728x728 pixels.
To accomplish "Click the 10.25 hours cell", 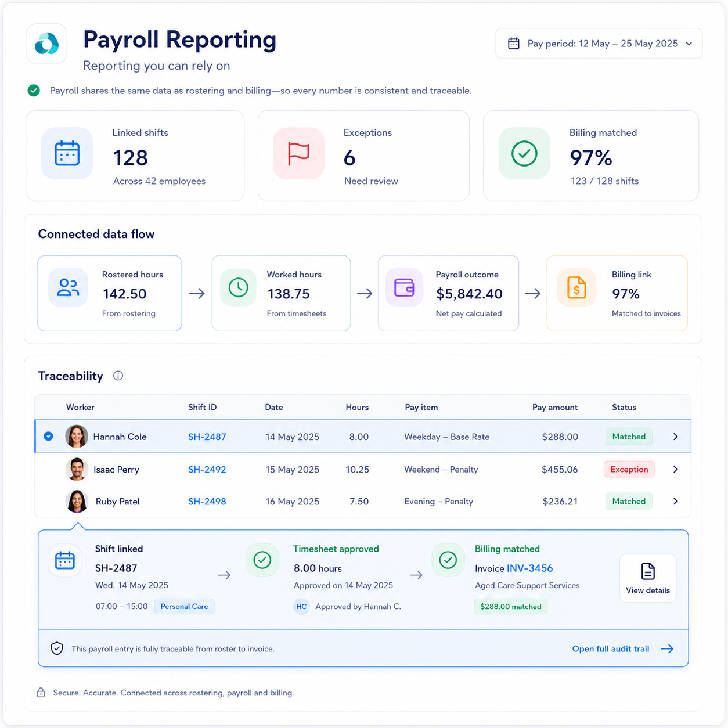I will coord(358,469).
